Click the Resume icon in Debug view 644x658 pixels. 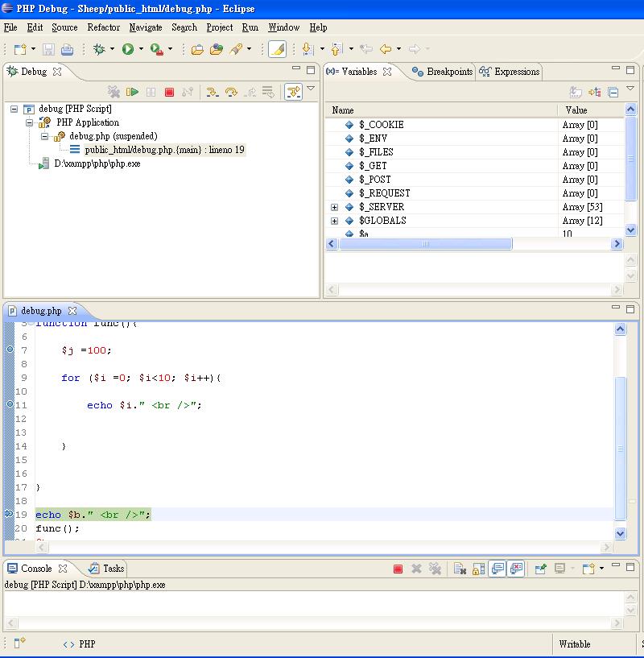pyautogui.click(x=132, y=92)
